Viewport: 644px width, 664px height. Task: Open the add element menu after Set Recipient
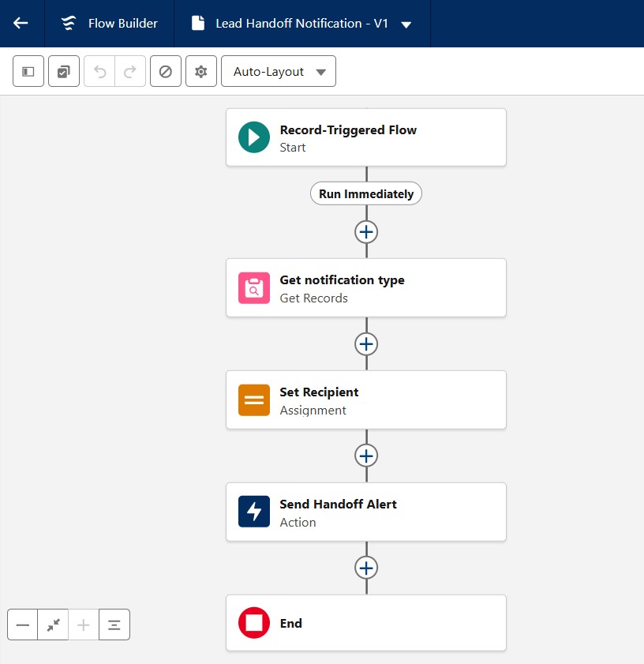point(366,456)
